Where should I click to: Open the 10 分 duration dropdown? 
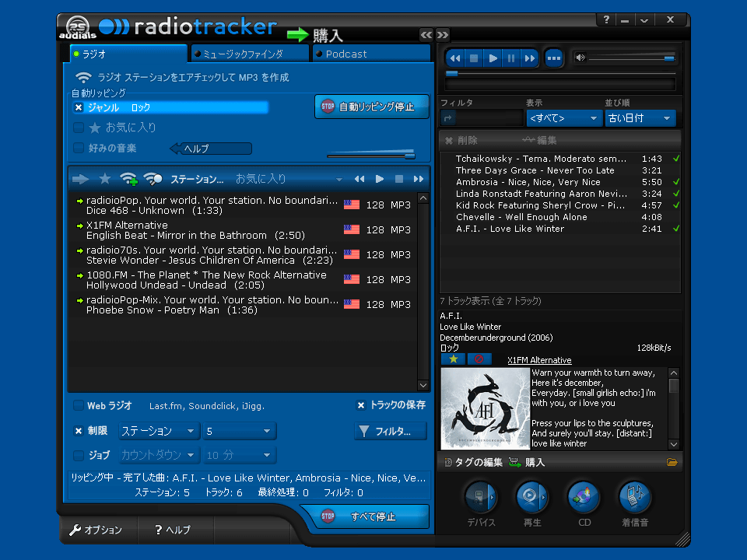[239, 455]
